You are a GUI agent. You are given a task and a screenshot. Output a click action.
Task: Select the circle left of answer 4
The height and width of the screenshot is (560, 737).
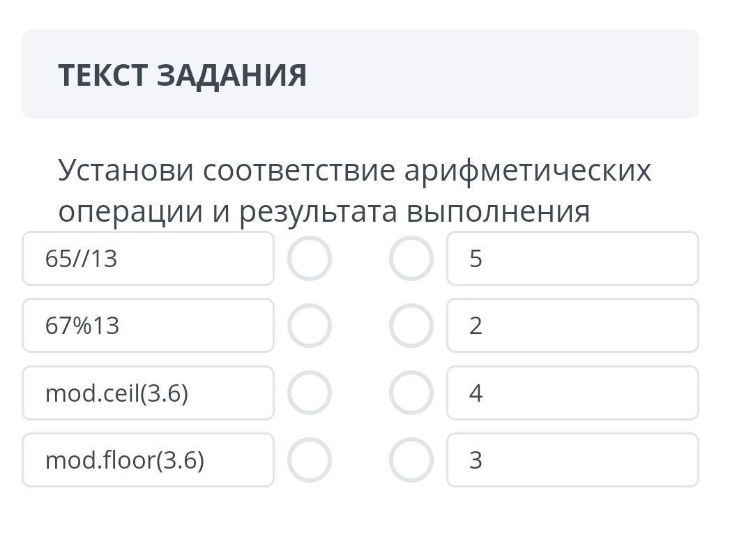[x=411, y=393]
